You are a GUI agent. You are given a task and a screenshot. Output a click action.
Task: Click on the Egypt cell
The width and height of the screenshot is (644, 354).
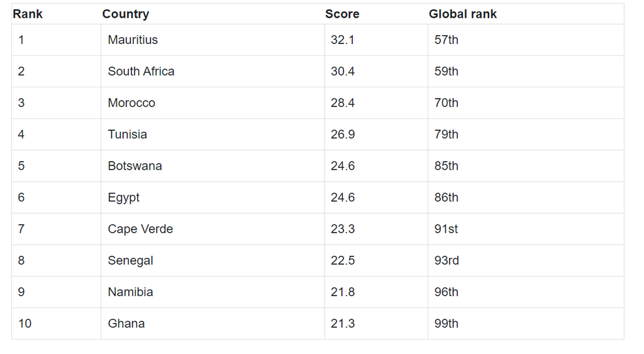pos(213,197)
